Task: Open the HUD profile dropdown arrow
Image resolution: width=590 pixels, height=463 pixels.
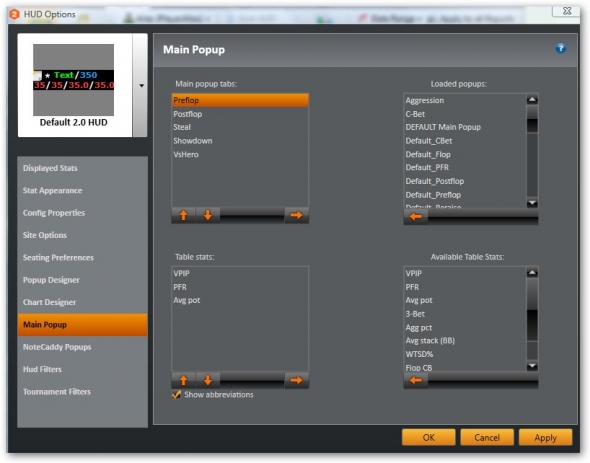Action: 141,85
